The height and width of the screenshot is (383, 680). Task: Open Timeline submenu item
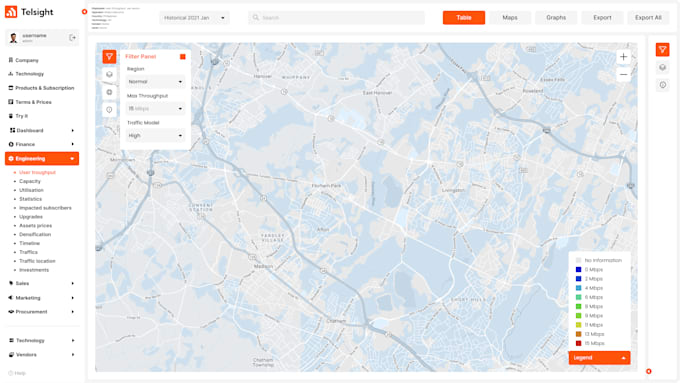[29, 243]
